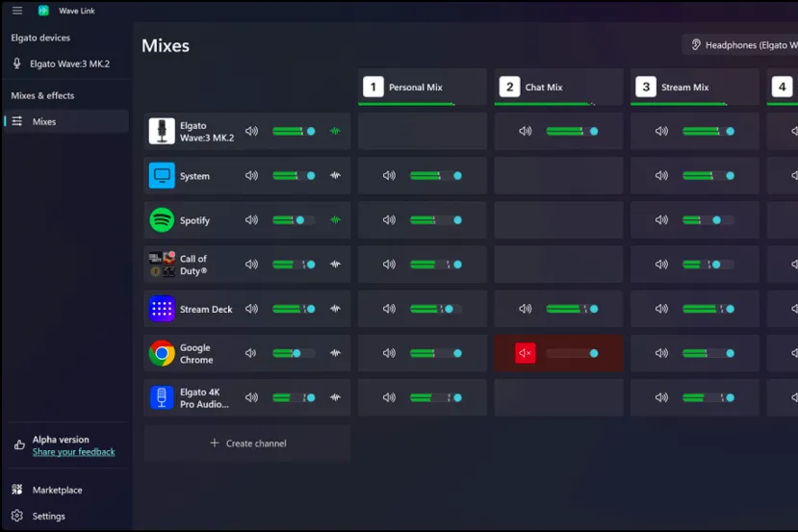Open the Headphones output device dropdown
This screenshot has height=532, width=798.
point(740,45)
